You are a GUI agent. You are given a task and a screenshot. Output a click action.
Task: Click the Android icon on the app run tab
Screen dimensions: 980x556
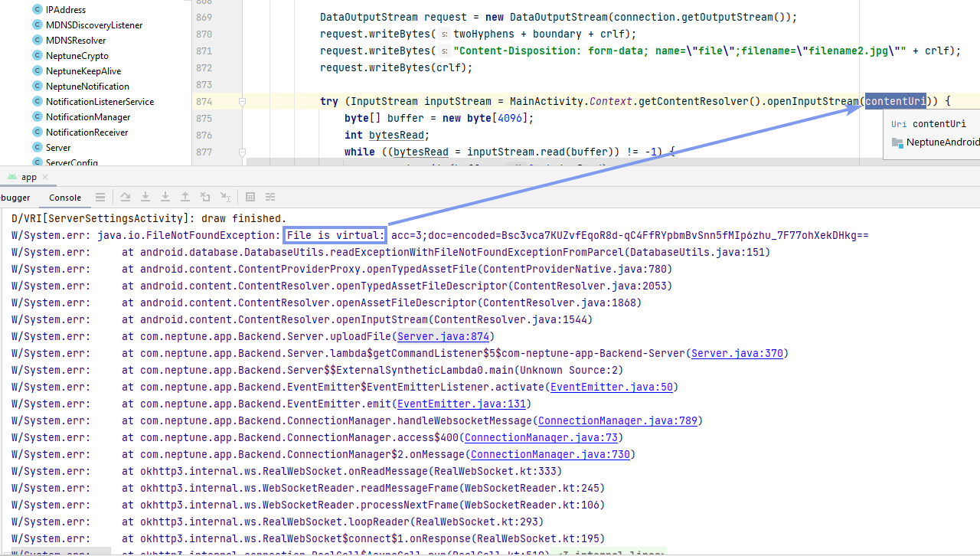[x=11, y=176]
